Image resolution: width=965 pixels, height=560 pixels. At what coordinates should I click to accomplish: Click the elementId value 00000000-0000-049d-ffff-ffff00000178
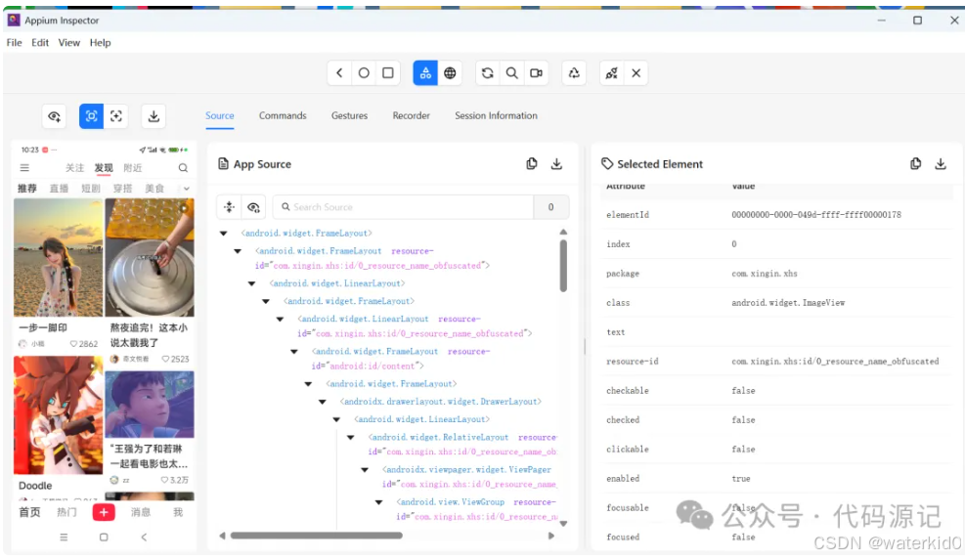click(x=816, y=215)
